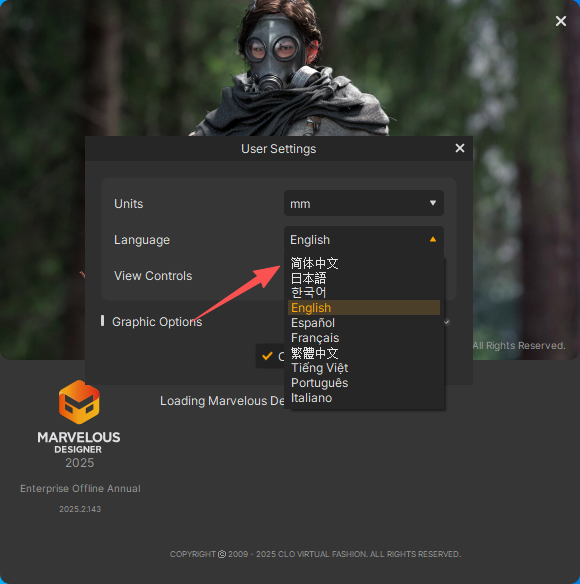Click the Marvelous Designer logo icon
Screen dimensions: 580x584
pos(79,402)
